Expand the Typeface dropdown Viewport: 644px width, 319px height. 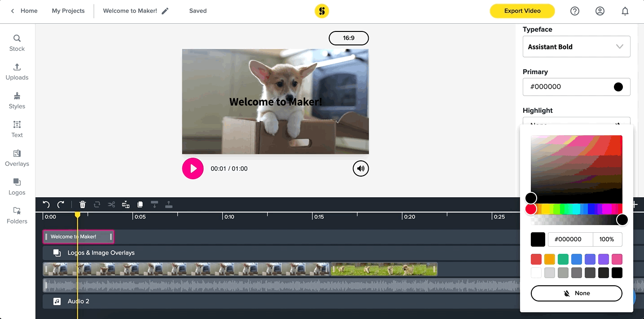tap(576, 47)
